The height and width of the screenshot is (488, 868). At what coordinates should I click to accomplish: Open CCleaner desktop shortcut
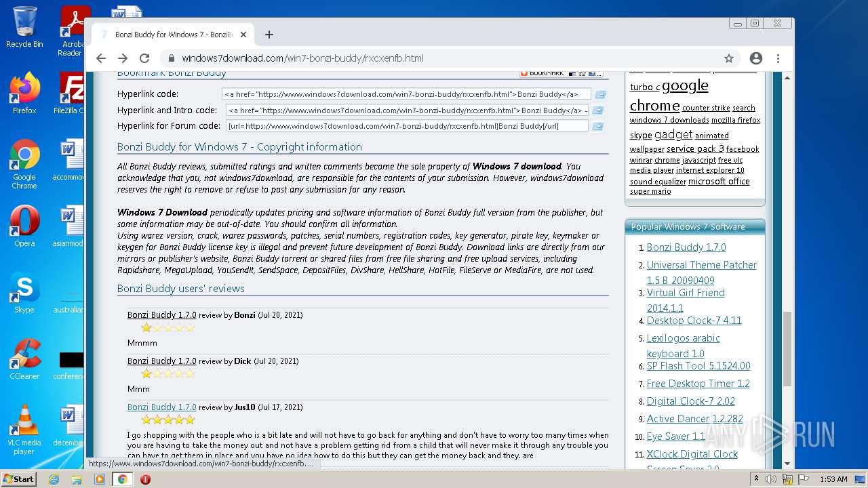[24, 359]
